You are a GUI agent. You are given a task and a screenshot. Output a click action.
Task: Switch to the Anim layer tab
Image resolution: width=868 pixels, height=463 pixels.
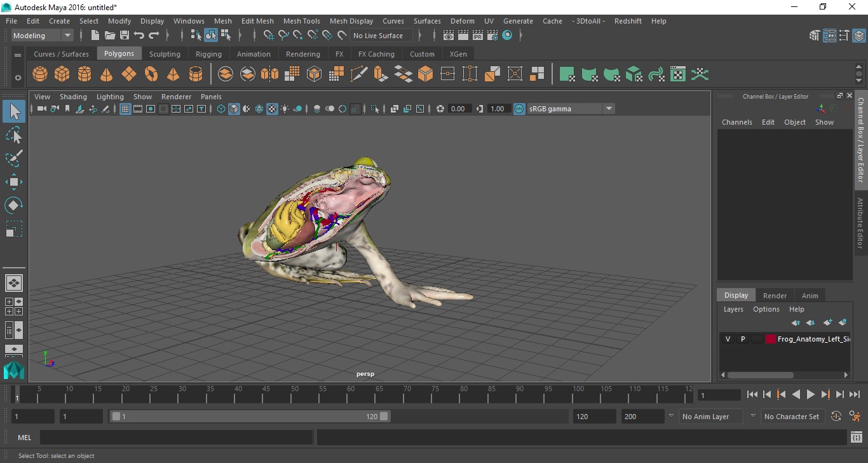pos(810,295)
